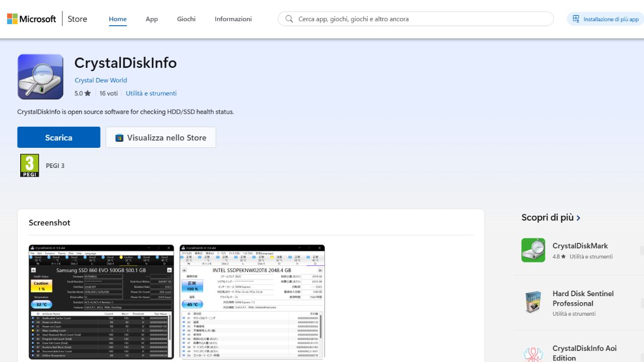Open the Crystal Dew World publisher link

click(101, 80)
